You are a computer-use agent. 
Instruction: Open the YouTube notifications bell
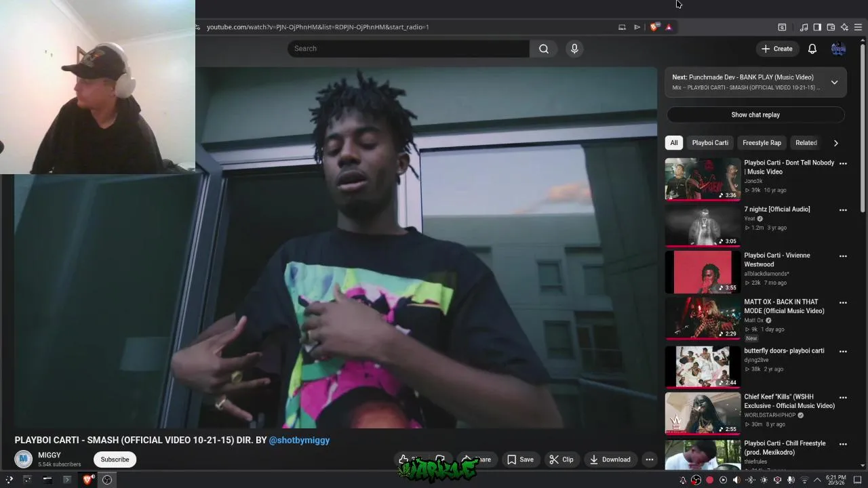click(x=812, y=49)
